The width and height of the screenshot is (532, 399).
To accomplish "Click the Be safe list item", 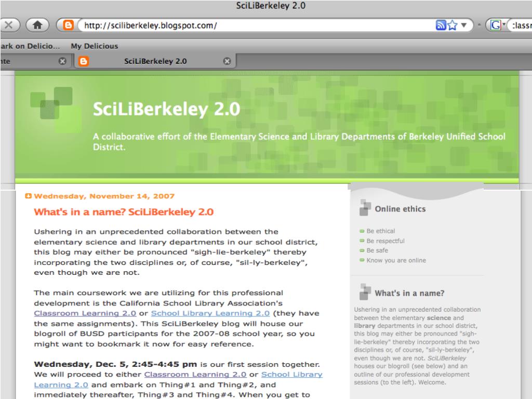I will (x=377, y=250).
